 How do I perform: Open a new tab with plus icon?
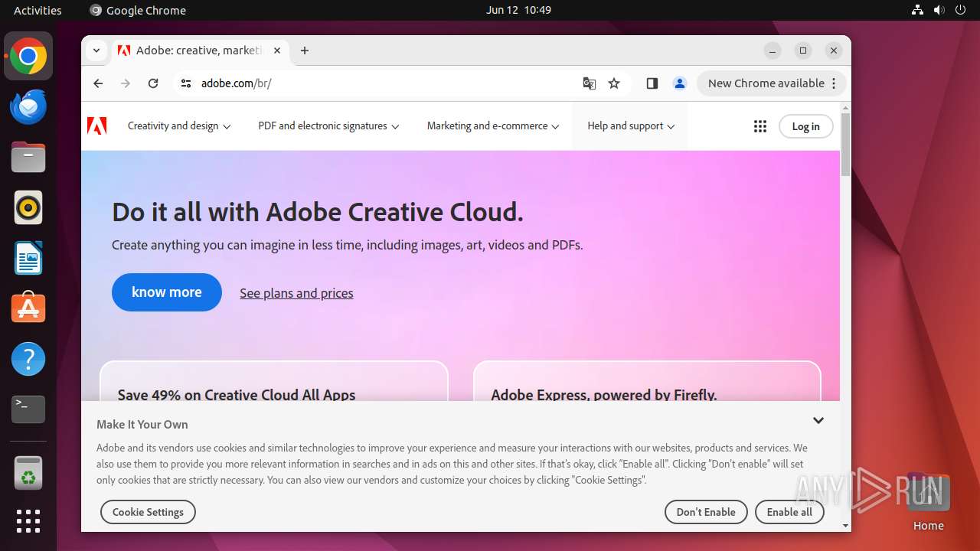305,51
